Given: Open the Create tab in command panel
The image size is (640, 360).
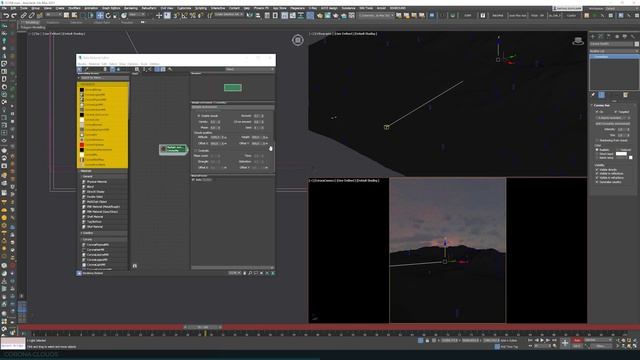Looking at the screenshot, I should (x=593, y=36).
